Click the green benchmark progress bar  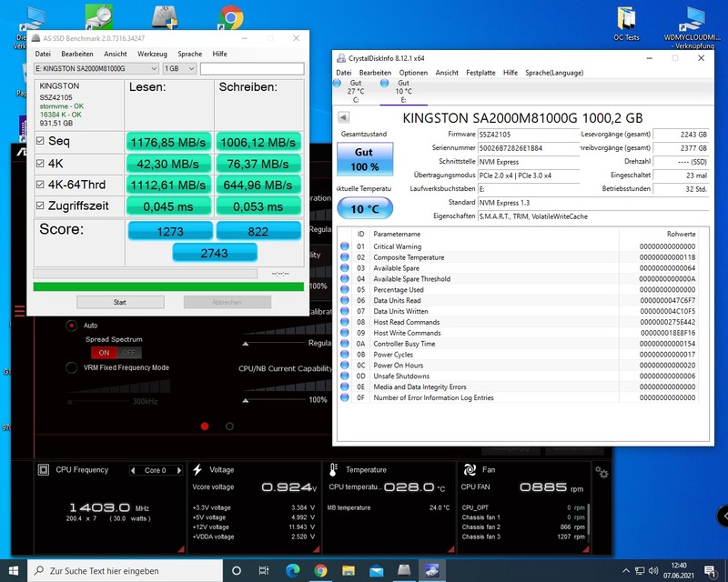(168, 286)
